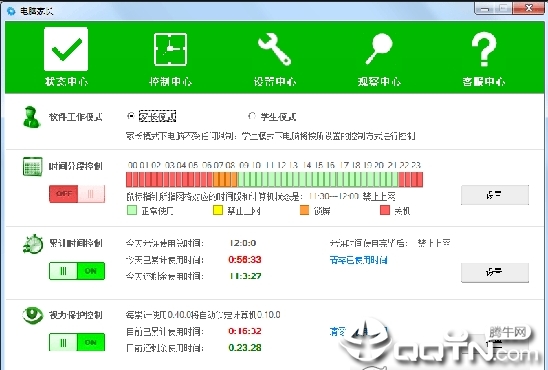Open 客服中心 question mark icon
This screenshot has height=370, width=548.
point(484,49)
